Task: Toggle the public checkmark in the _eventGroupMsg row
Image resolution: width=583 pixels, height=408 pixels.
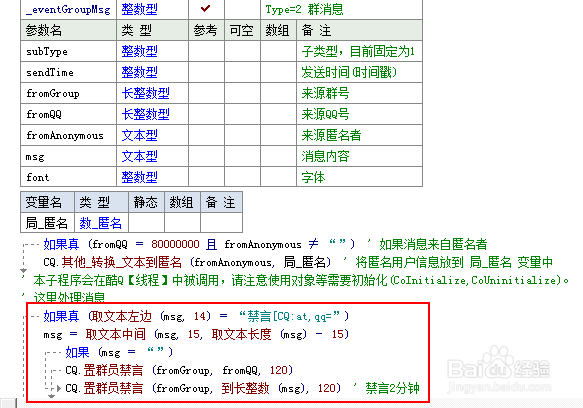Action: tap(206, 8)
